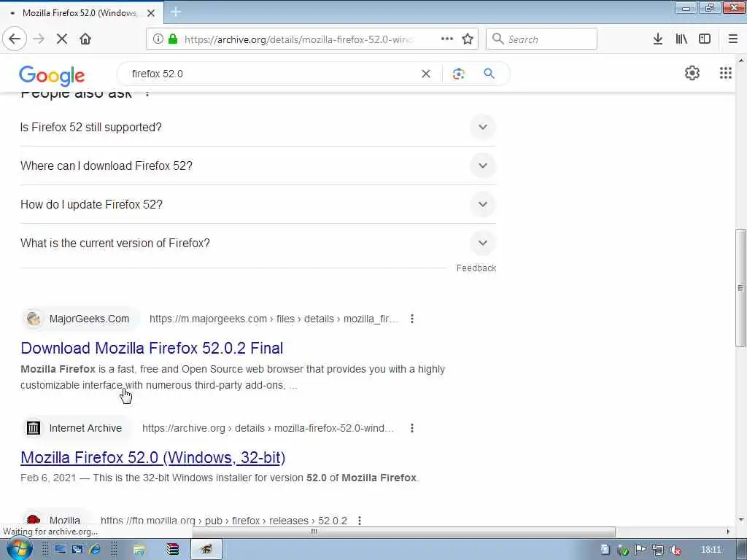The image size is (747, 560).
Task: Click the forward navigation arrow
Action: click(x=39, y=39)
